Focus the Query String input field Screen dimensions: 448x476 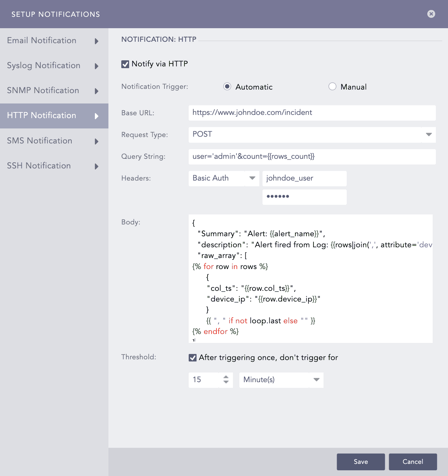pos(312,157)
